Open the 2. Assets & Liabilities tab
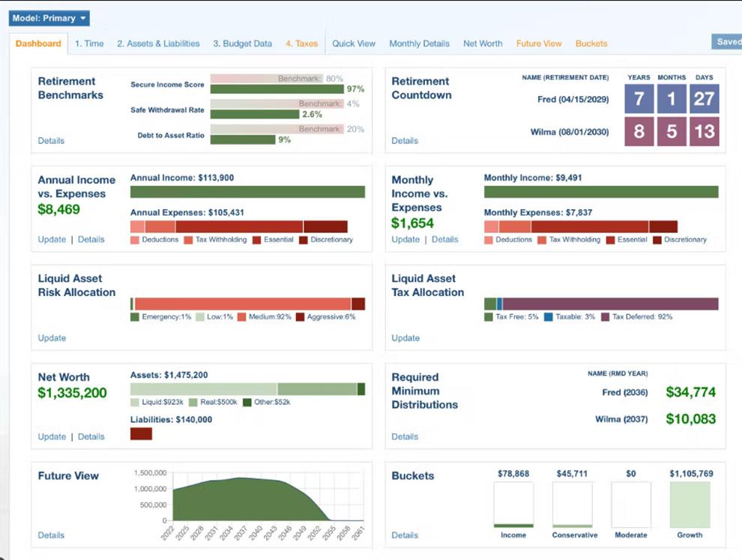The image size is (742, 560). pos(158,43)
